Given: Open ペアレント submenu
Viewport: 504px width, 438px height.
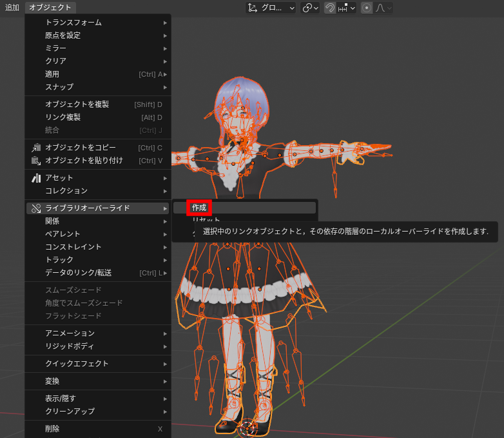Looking at the screenshot, I should 98,234.
